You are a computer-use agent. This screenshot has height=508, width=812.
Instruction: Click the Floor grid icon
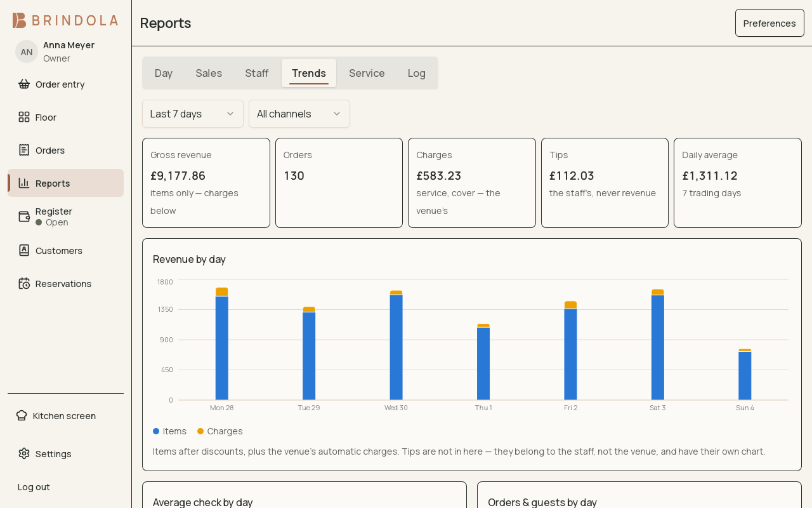[24, 117]
